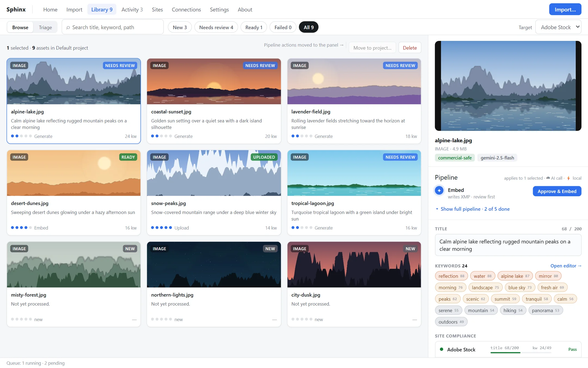The width and height of the screenshot is (588, 368).
Task: Filter by Needs review 4
Action: click(216, 27)
